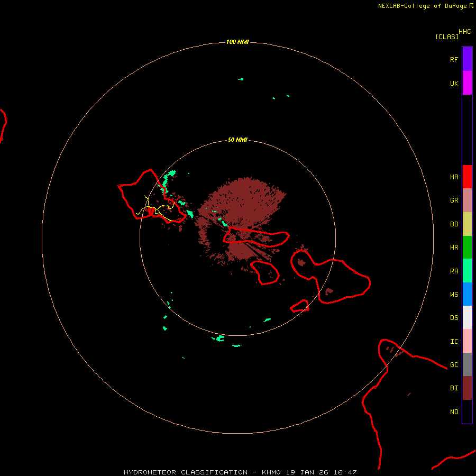Click the UK magenta legend swatch
The width and height of the screenshot is (476, 476).
point(467,83)
